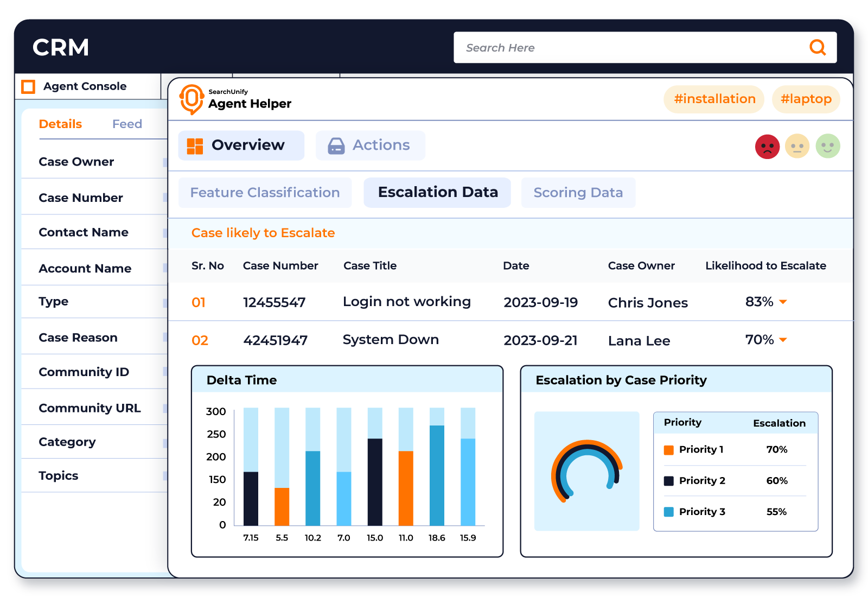The image size is (868, 597).
Task: Click the Date column header
Action: point(516,266)
